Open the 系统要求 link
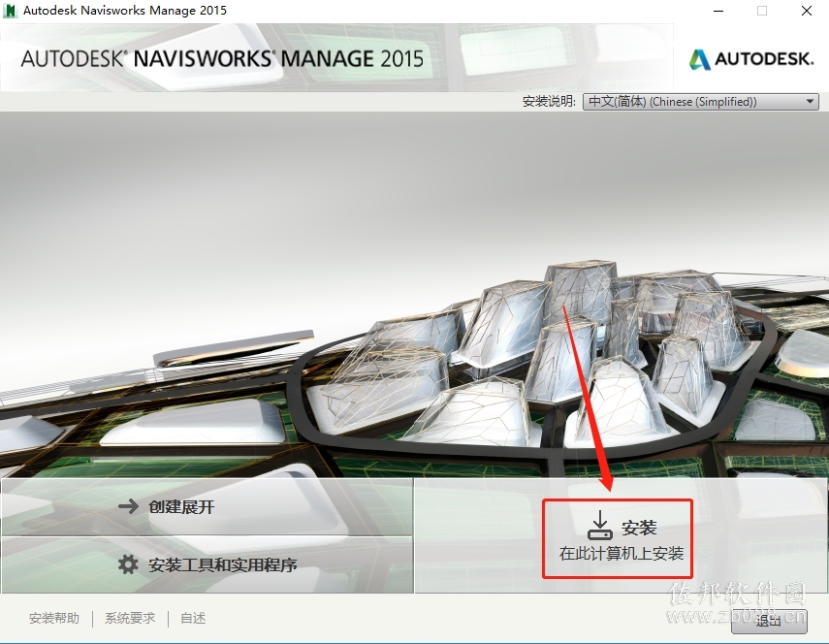 coord(130,618)
